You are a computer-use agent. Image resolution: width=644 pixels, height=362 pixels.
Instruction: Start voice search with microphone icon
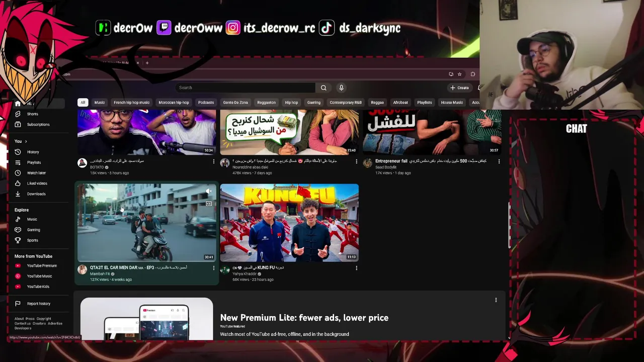341,87
